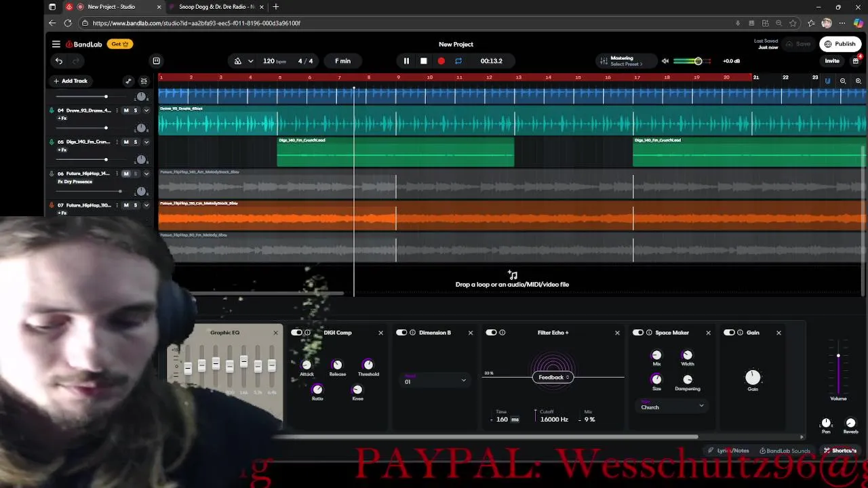Image resolution: width=868 pixels, height=488 pixels.
Task: Open more options for track 04
Action: coord(117,110)
